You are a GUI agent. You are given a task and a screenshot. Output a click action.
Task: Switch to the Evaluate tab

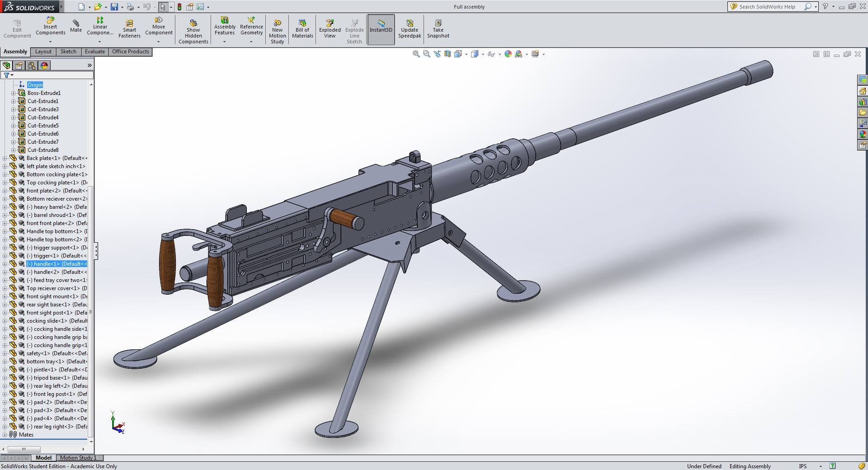click(x=94, y=52)
